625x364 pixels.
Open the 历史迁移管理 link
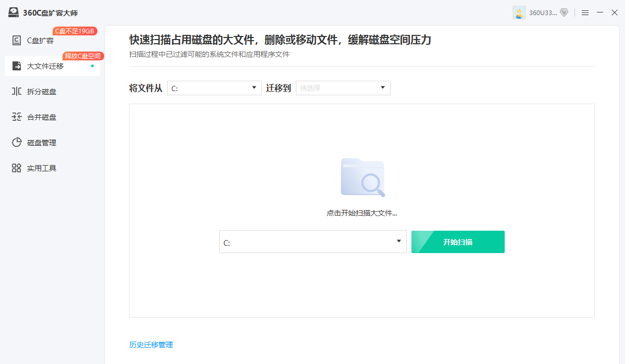(151, 345)
